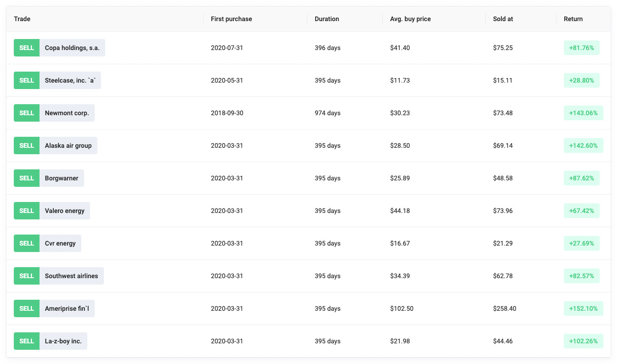Select the +152.10% return badge
619x364 pixels.
(x=583, y=308)
